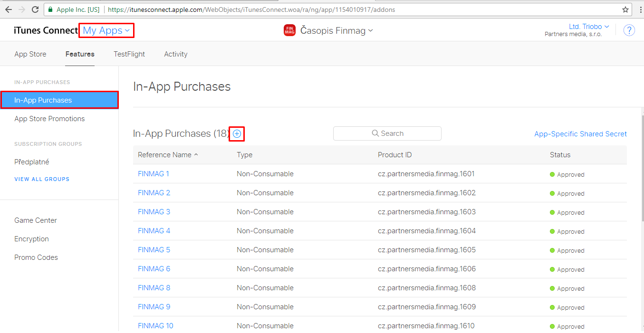
Task: Open App Store Promotions in sidebar
Action: [x=49, y=119]
